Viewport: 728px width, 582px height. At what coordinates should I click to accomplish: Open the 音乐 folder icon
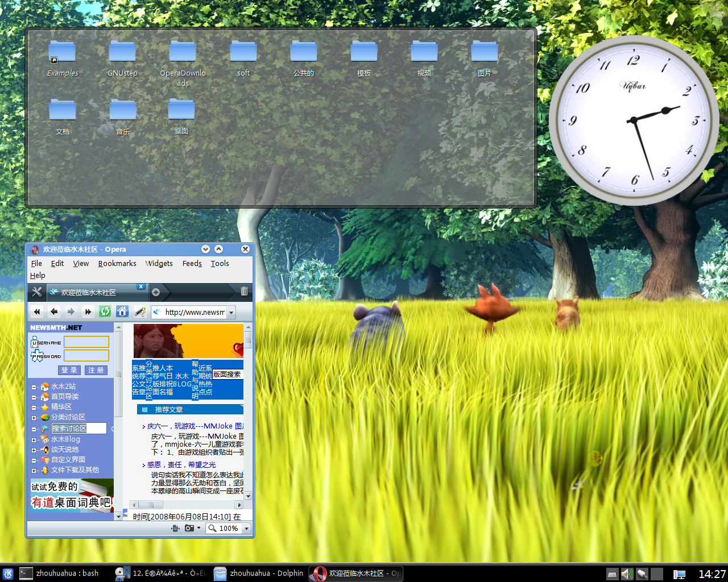(123, 117)
